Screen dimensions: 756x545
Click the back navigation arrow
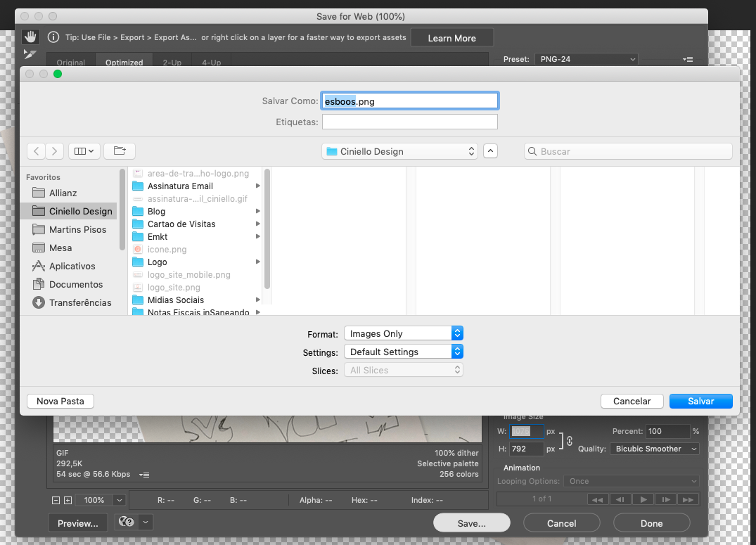[36, 150]
